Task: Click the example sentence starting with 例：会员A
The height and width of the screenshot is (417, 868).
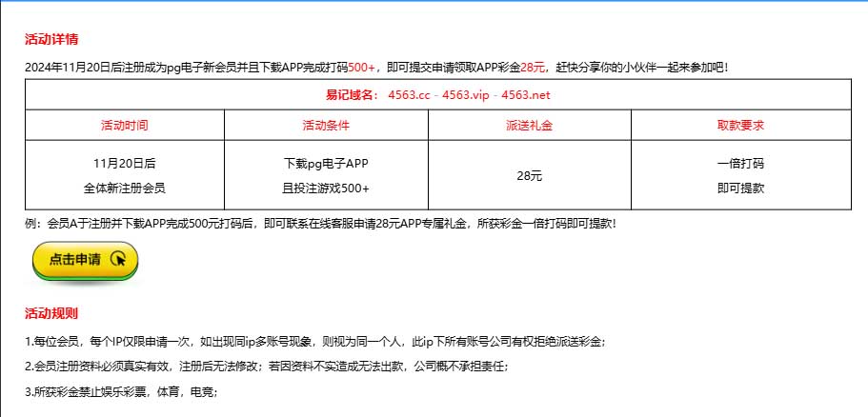Action: (x=320, y=224)
